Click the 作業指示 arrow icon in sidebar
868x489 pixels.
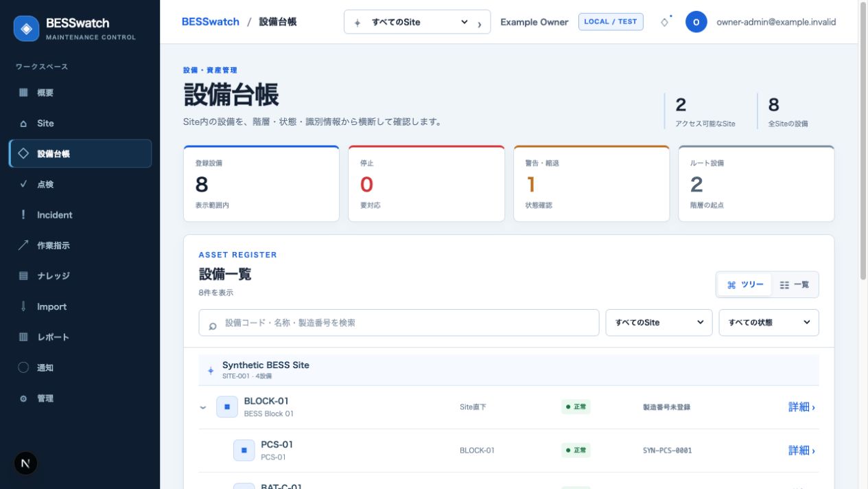23,245
